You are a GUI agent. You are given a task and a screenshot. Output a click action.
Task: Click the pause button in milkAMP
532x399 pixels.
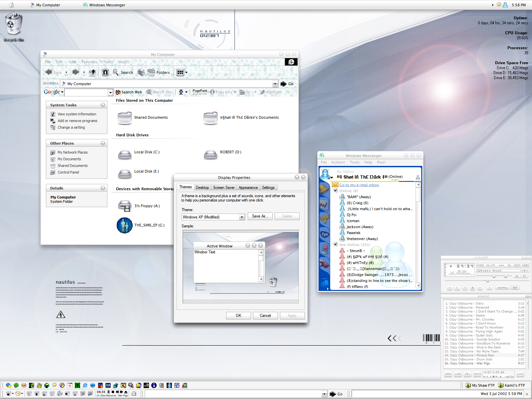click(x=465, y=288)
